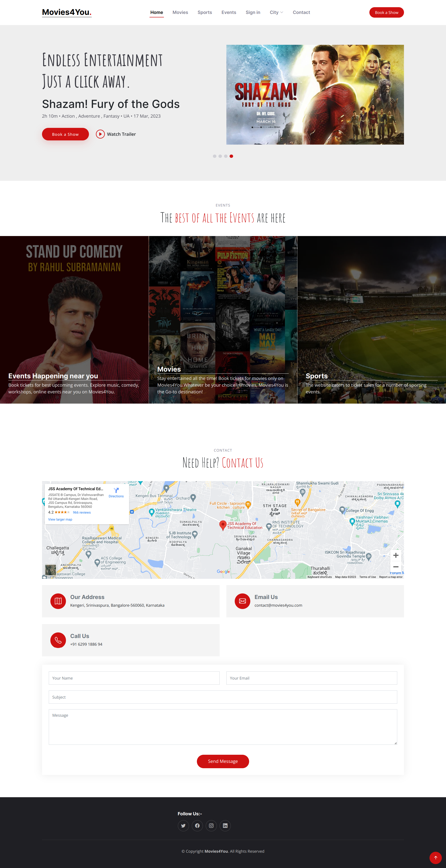Zoom out on the map
The image size is (446, 868).
point(396,567)
